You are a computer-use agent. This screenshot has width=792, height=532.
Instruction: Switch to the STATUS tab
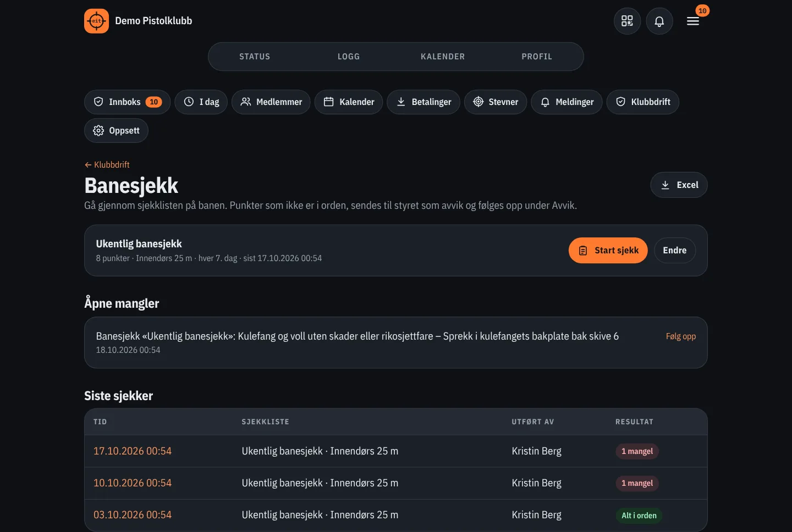255,57
